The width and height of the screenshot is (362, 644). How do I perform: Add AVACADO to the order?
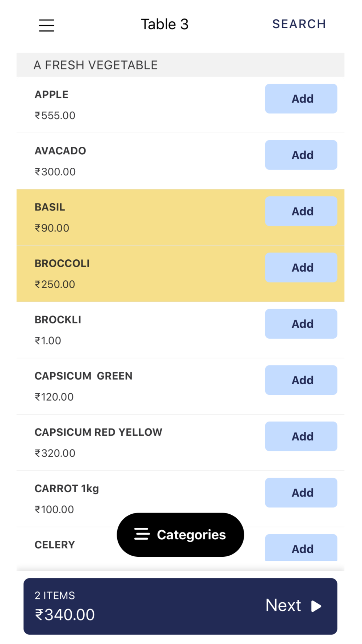(x=301, y=155)
